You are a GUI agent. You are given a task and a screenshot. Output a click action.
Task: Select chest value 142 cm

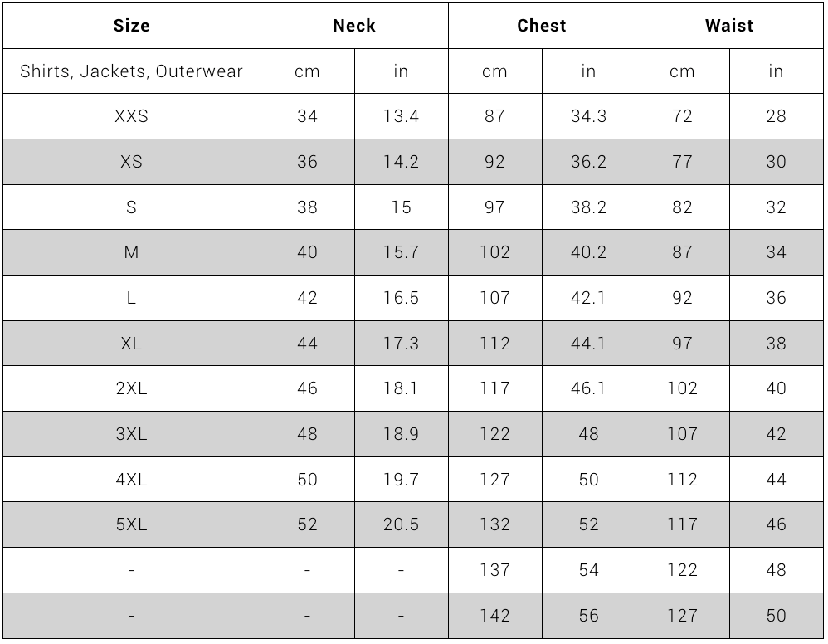pyautogui.click(x=494, y=616)
